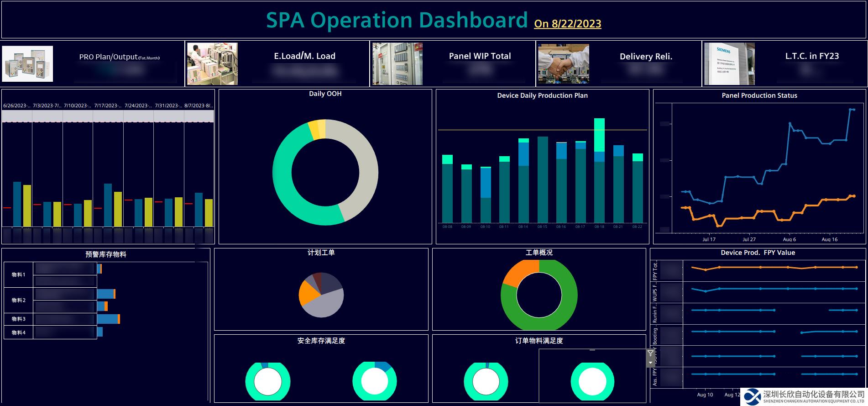Click the 08-10 bar's blue segment
This screenshot has width=868, height=406.
point(486,183)
